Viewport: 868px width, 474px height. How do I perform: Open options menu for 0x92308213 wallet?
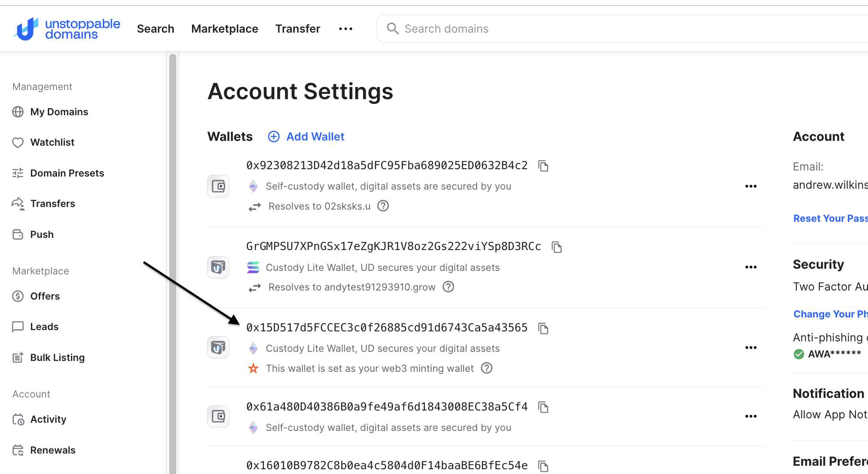coord(751,186)
